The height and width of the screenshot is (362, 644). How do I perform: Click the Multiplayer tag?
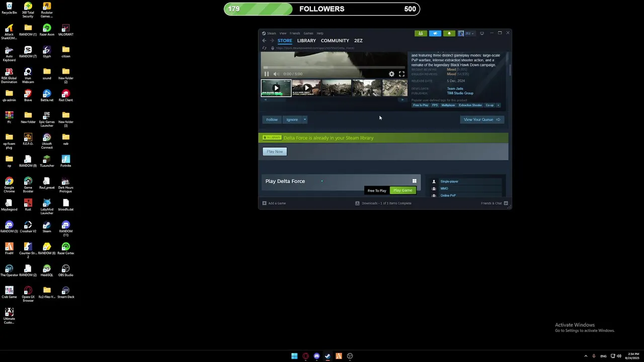pyautogui.click(x=448, y=105)
